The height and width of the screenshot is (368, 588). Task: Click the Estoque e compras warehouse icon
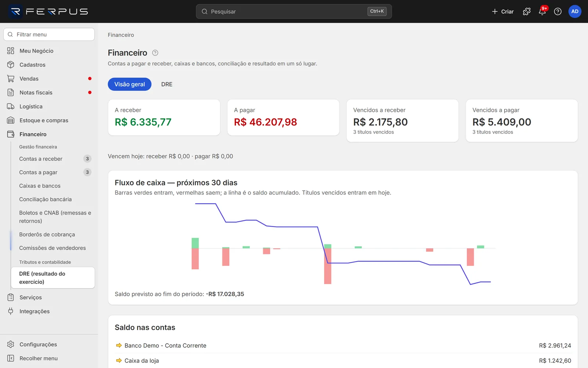(11, 120)
